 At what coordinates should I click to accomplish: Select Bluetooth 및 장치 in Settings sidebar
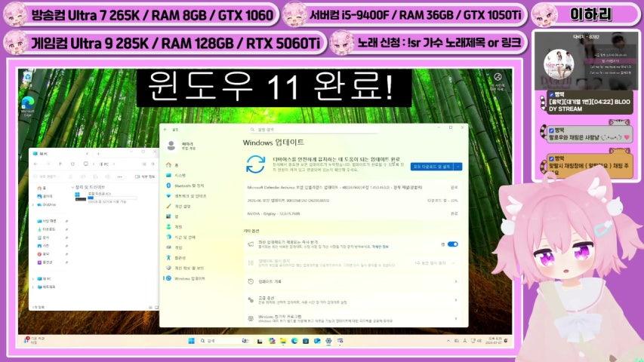coord(185,186)
